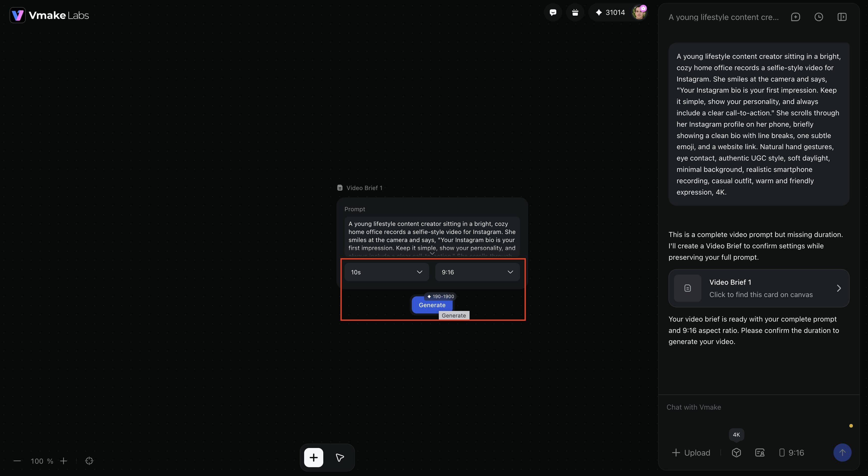Send the message with arrow button
Viewport: 868px width, 476px height.
pyautogui.click(x=842, y=452)
